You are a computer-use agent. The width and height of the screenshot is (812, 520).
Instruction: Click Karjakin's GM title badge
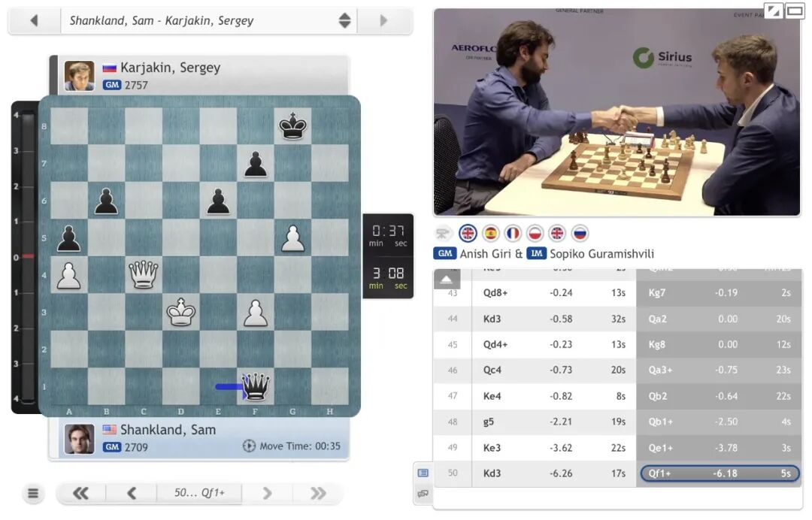tap(112, 86)
